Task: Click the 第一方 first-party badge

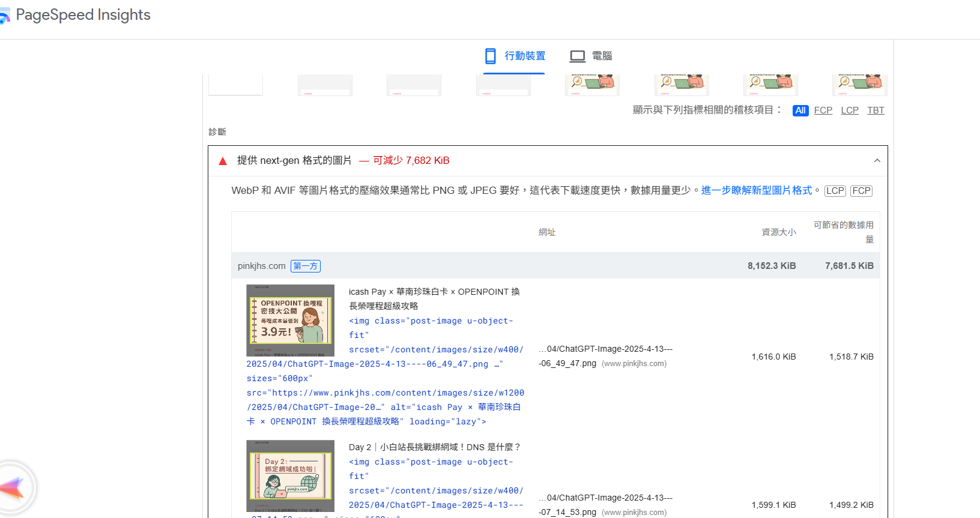Action: click(x=306, y=266)
